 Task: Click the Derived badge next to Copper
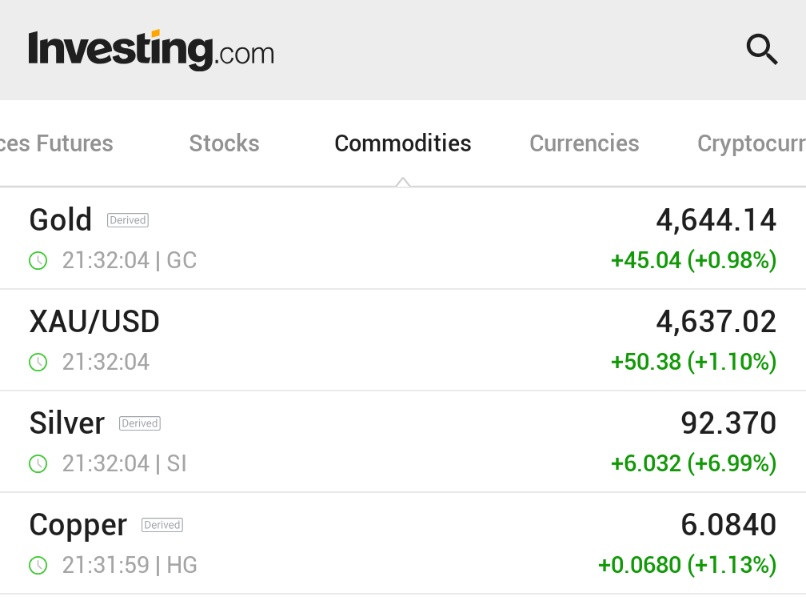[161, 525]
